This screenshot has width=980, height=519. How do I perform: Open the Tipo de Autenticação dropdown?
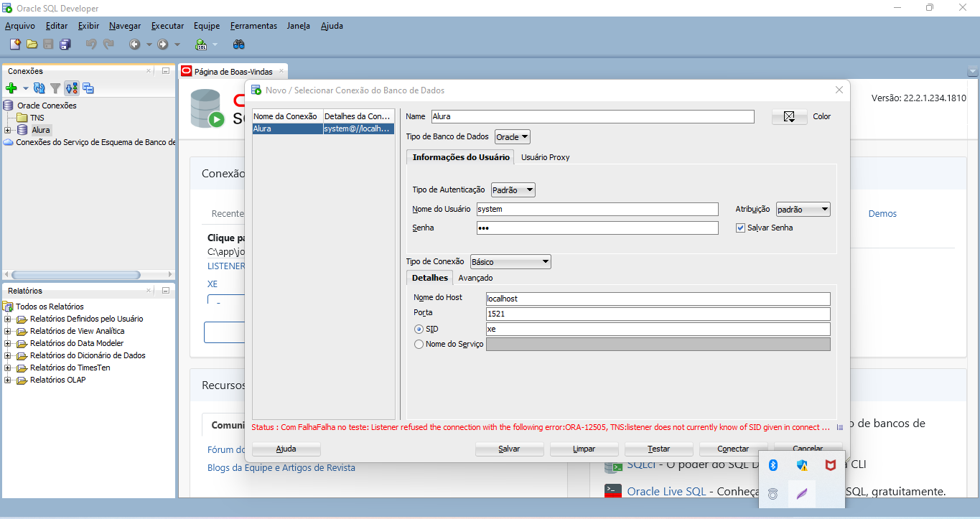coord(513,190)
